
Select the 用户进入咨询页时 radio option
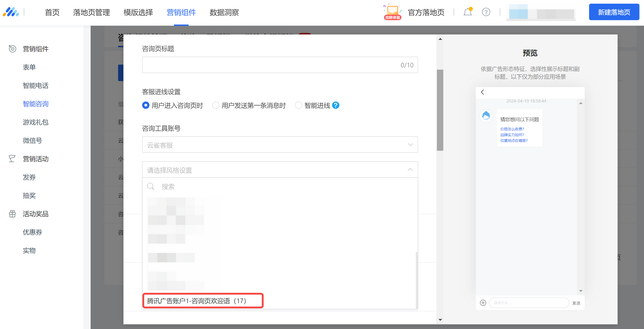146,105
